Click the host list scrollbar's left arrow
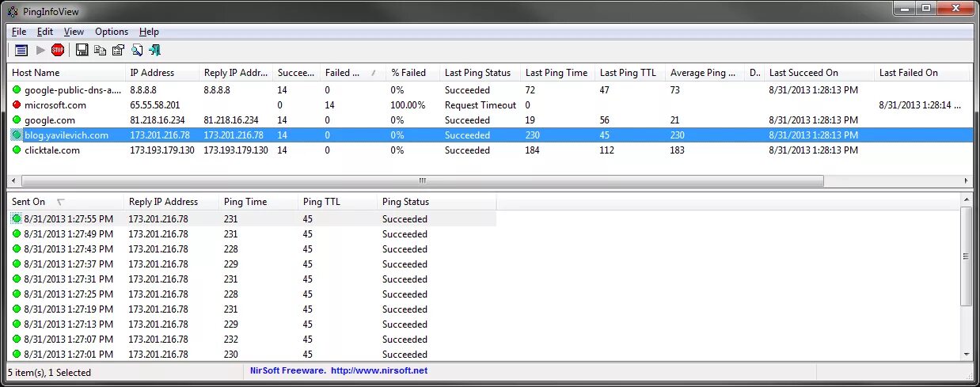 (x=13, y=180)
